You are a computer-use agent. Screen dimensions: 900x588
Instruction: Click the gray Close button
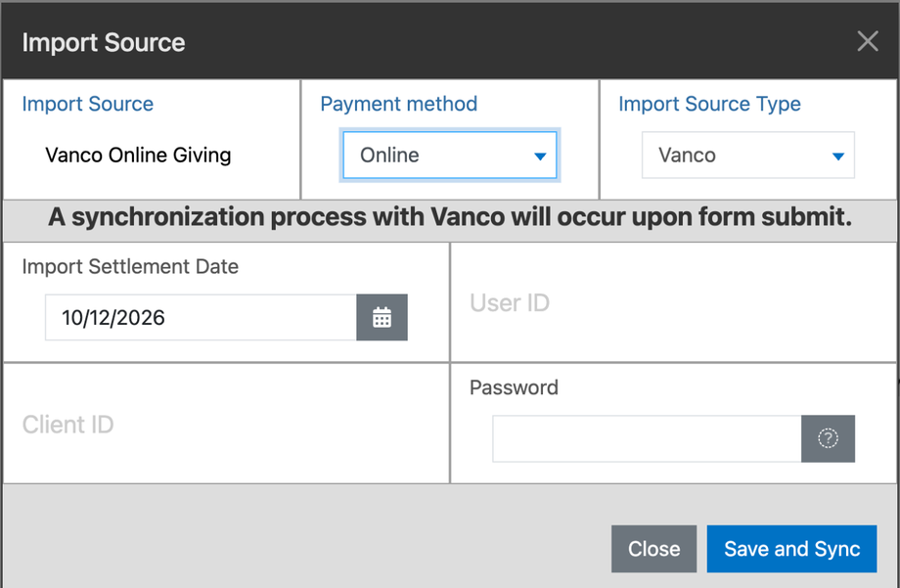tap(653, 549)
